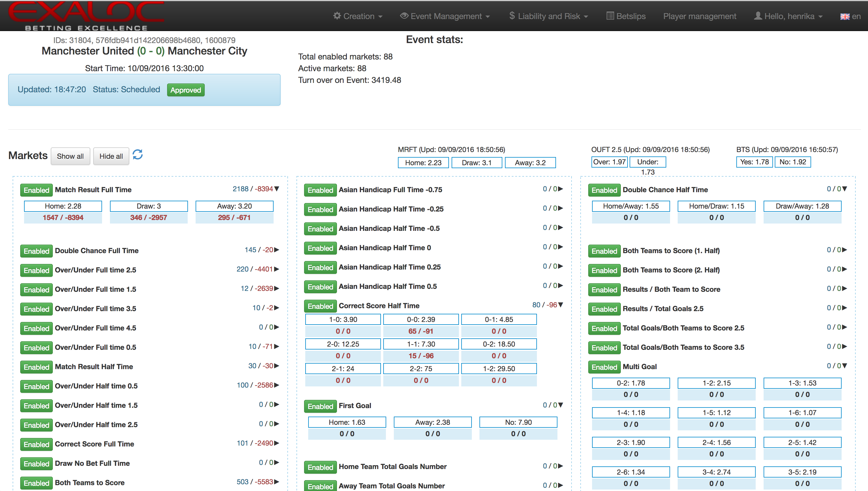Screen dimensions: 868x491
Task: Toggle the Match Result Full Time Enabled button
Action: click(x=34, y=190)
